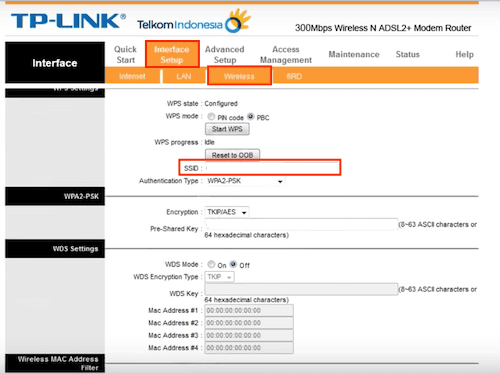Select the LAN sub-tab
The width and height of the screenshot is (500, 374).
tap(184, 76)
